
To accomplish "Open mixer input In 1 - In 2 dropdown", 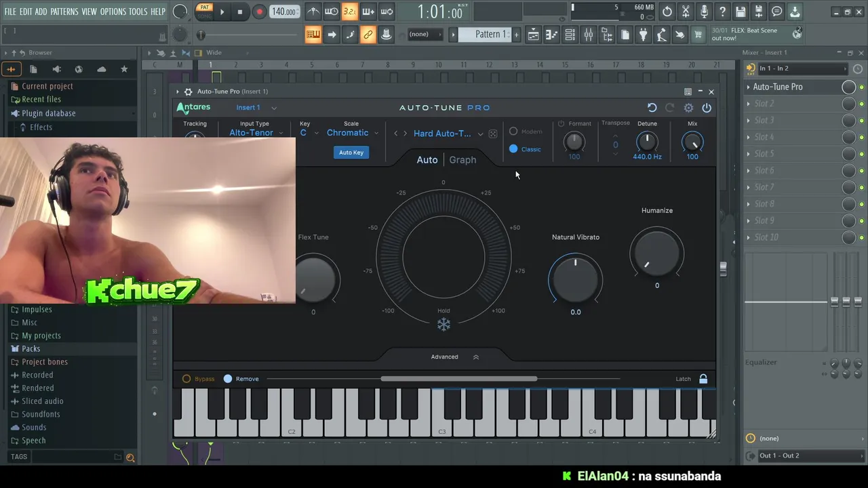I will [802, 68].
